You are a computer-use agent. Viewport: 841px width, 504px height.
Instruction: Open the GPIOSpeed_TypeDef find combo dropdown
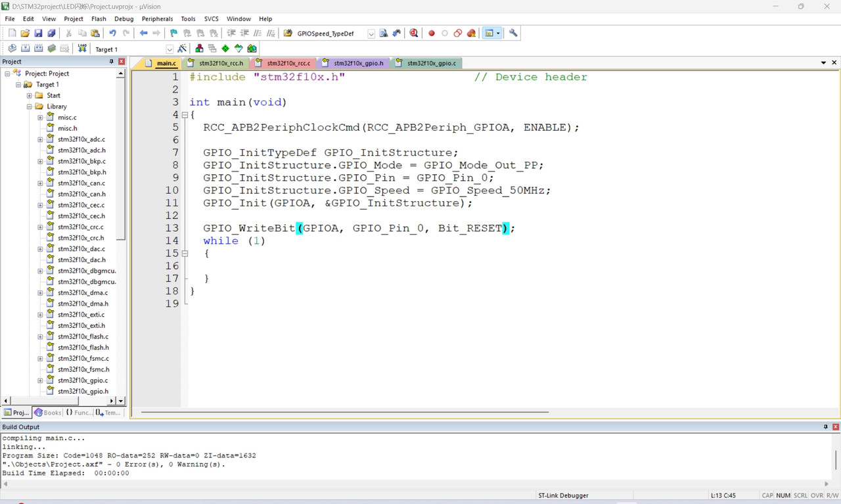coord(371,34)
